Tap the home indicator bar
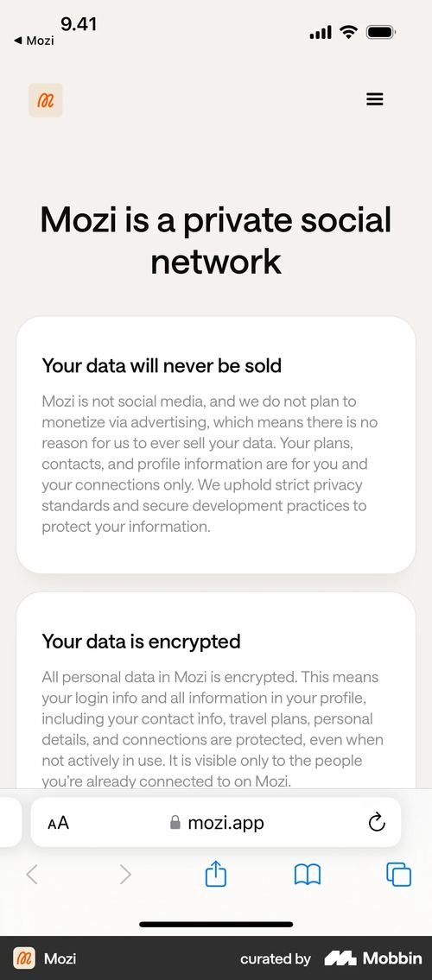432x980 pixels. pyautogui.click(x=216, y=925)
